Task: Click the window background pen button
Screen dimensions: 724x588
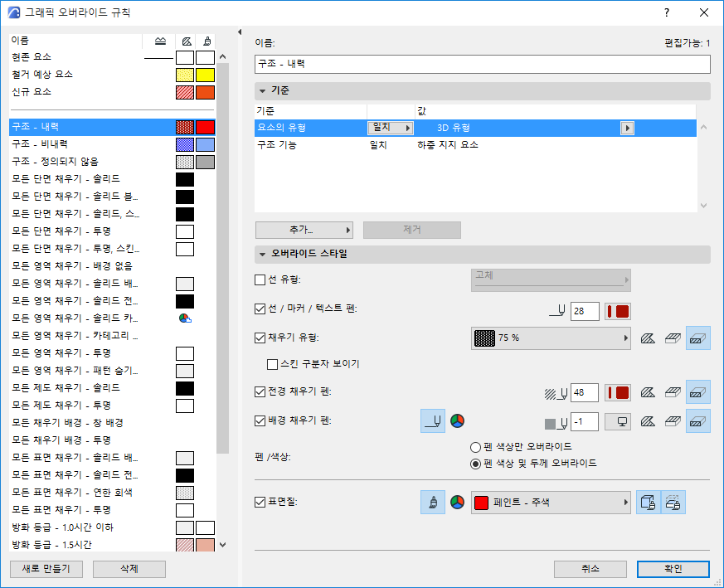Action: (x=618, y=421)
